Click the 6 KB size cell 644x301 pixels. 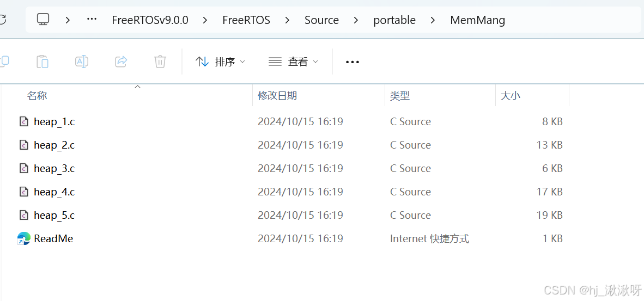tap(552, 169)
